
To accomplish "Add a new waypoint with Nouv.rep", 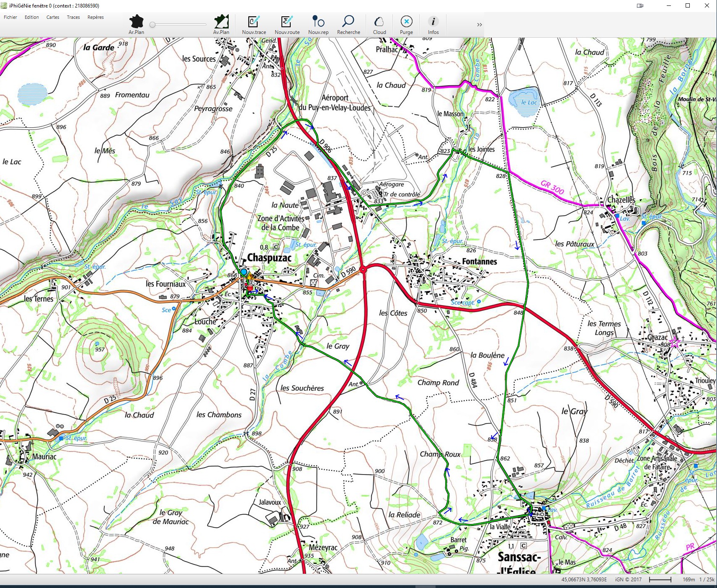I will (318, 22).
